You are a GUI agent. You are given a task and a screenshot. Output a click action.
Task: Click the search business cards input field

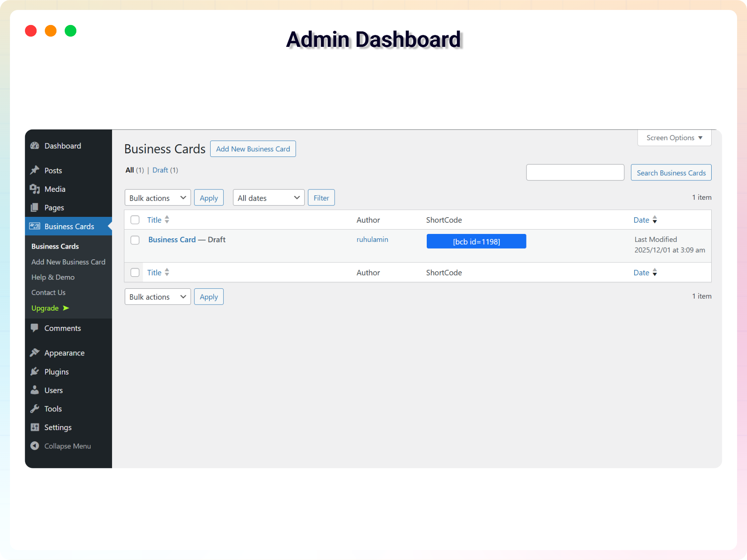point(575,173)
